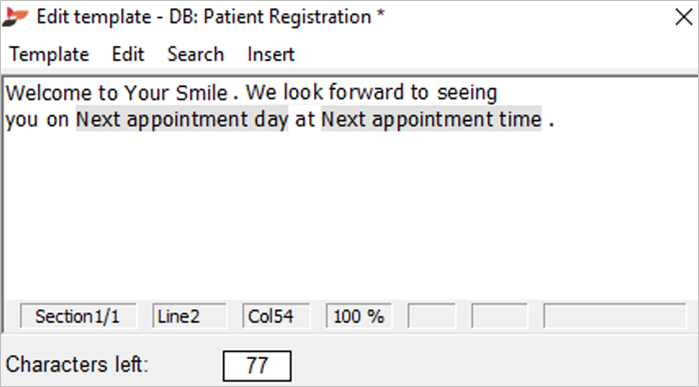Click the Characters left counter box
The height and width of the screenshot is (387, 699).
pos(257,366)
